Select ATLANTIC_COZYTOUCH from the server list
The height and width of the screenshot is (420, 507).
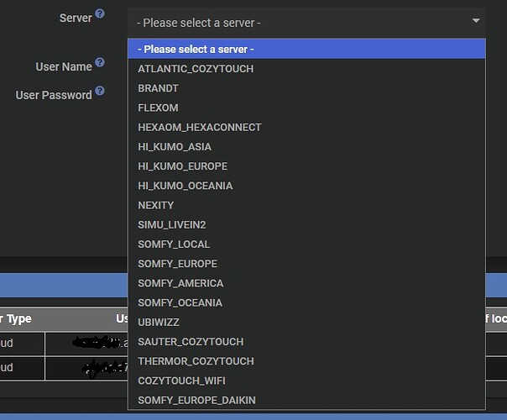pyautogui.click(x=306, y=69)
